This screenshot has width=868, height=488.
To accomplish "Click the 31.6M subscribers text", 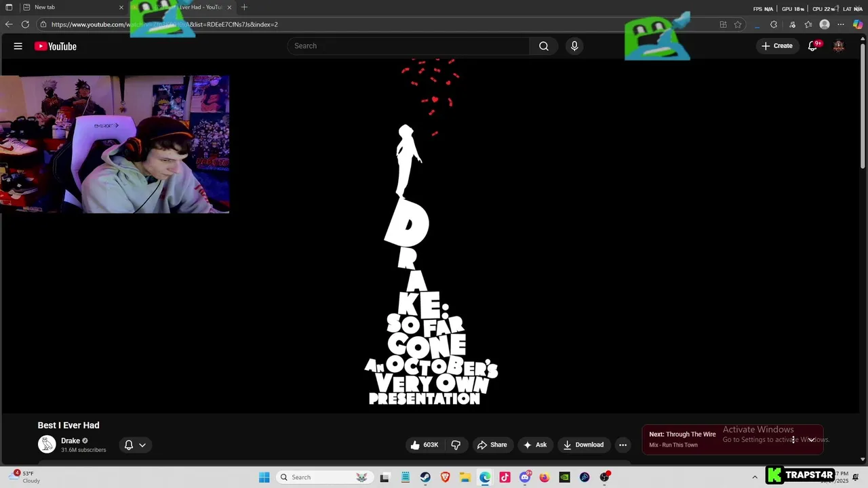I will (83, 450).
